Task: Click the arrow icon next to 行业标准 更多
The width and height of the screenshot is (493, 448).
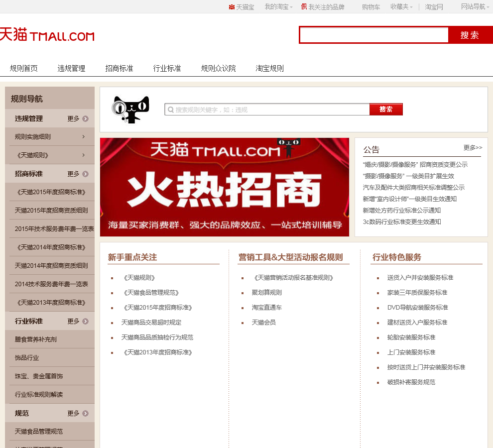Action: 86,321
